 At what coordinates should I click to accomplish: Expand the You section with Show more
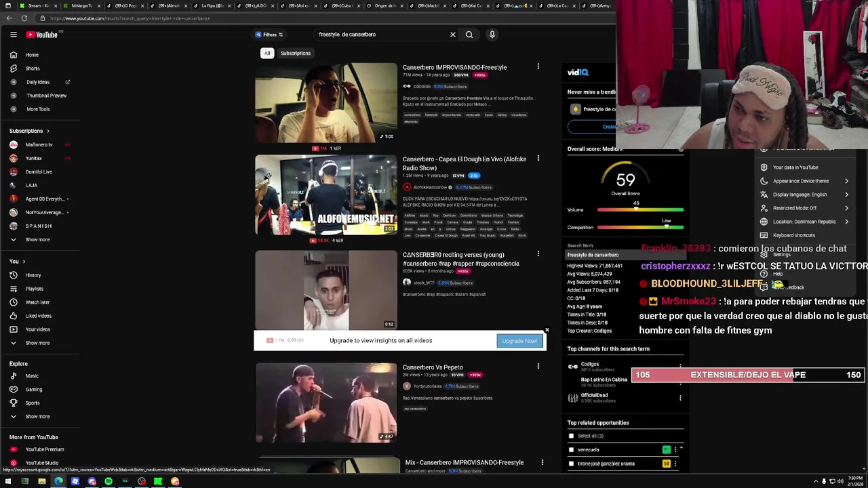click(x=37, y=343)
